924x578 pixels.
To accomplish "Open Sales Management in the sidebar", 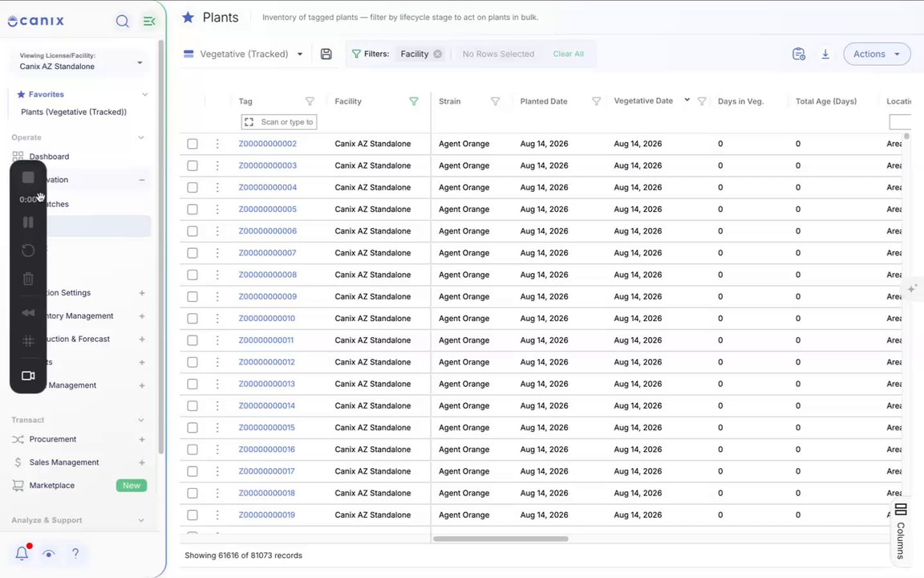I will tap(64, 462).
